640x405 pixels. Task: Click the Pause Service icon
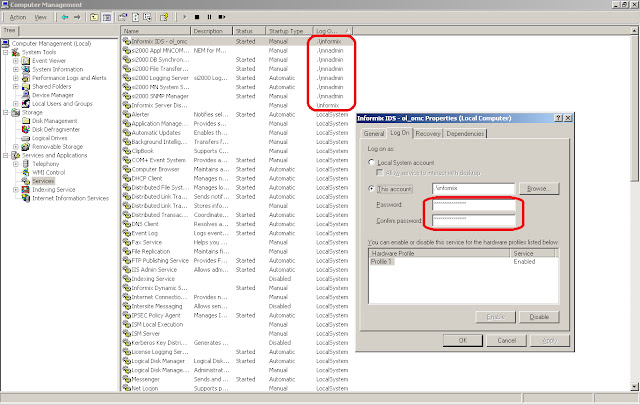209,17
